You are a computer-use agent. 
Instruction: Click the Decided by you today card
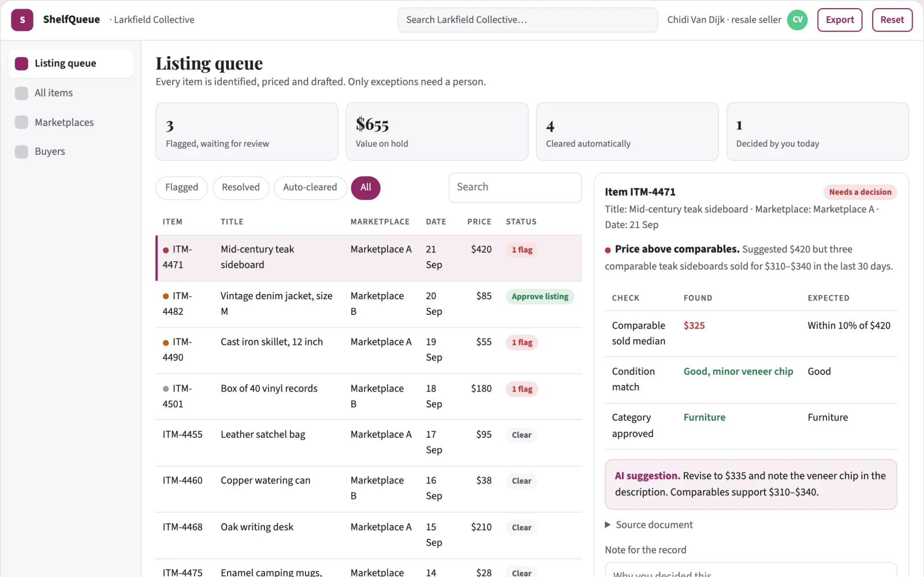(818, 132)
